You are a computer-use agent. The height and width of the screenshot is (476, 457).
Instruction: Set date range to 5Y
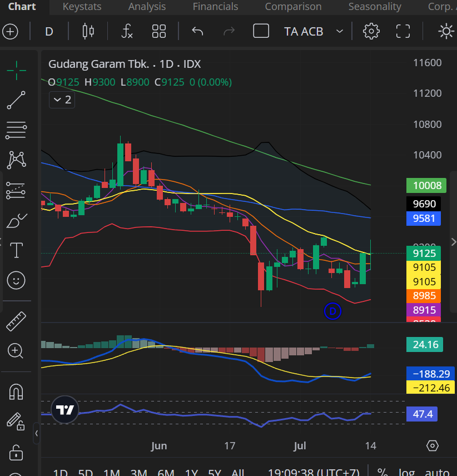[215, 472]
